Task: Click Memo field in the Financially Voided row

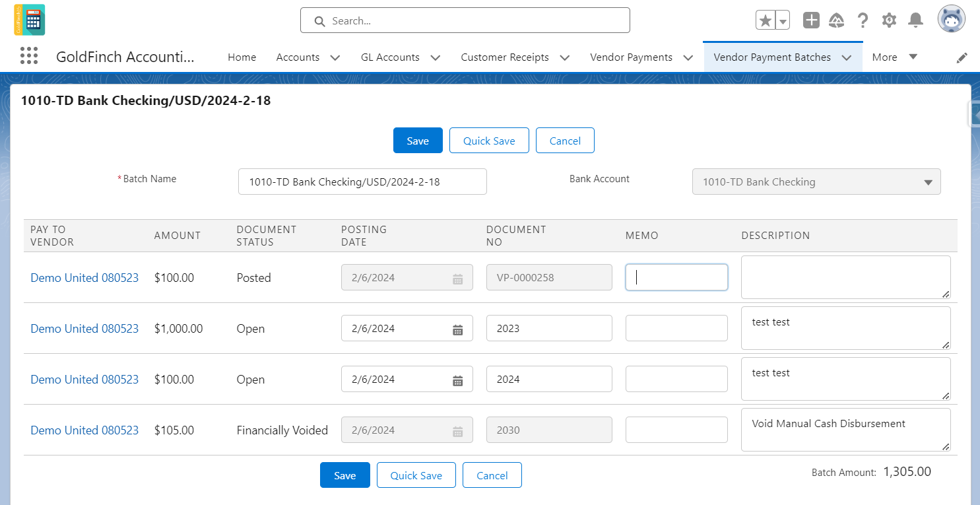Action: coord(676,430)
